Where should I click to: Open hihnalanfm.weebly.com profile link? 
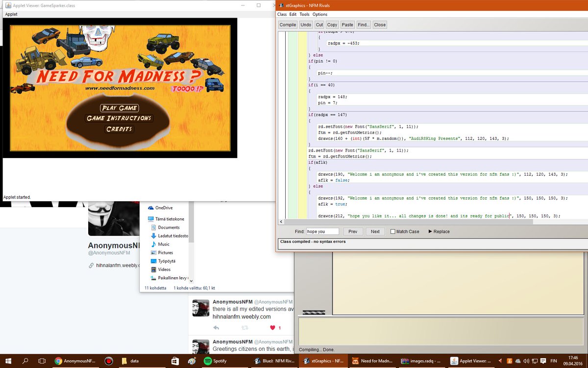[118, 265]
